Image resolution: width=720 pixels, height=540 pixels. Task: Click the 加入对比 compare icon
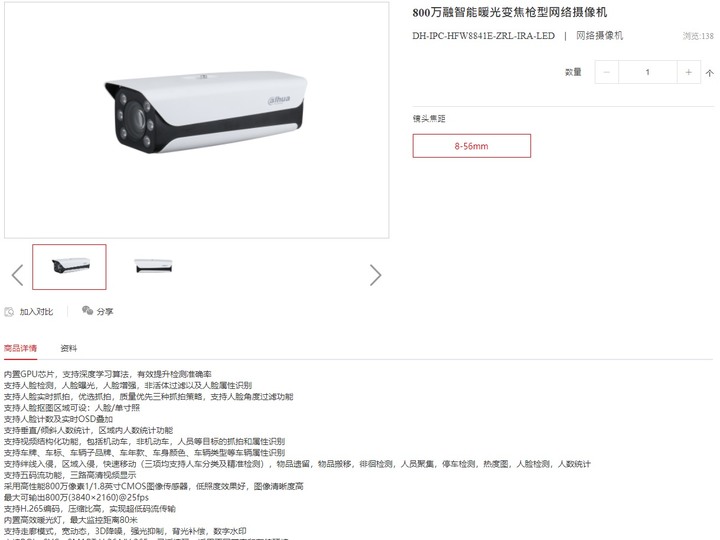coord(9,312)
